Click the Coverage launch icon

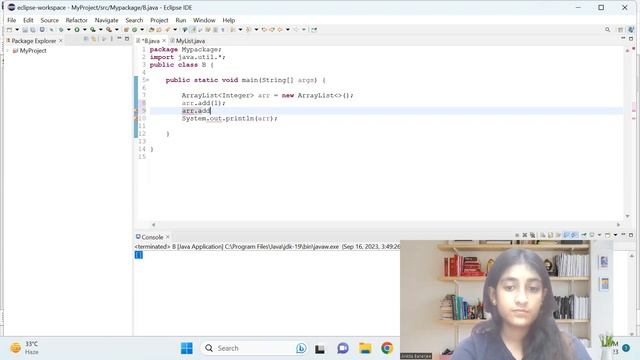coord(93,29)
